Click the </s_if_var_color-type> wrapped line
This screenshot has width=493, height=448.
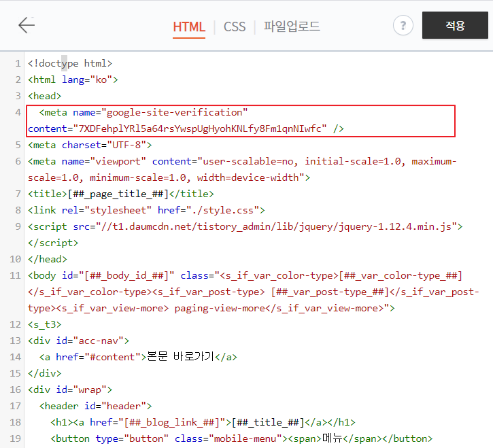[x=253, y=292]
